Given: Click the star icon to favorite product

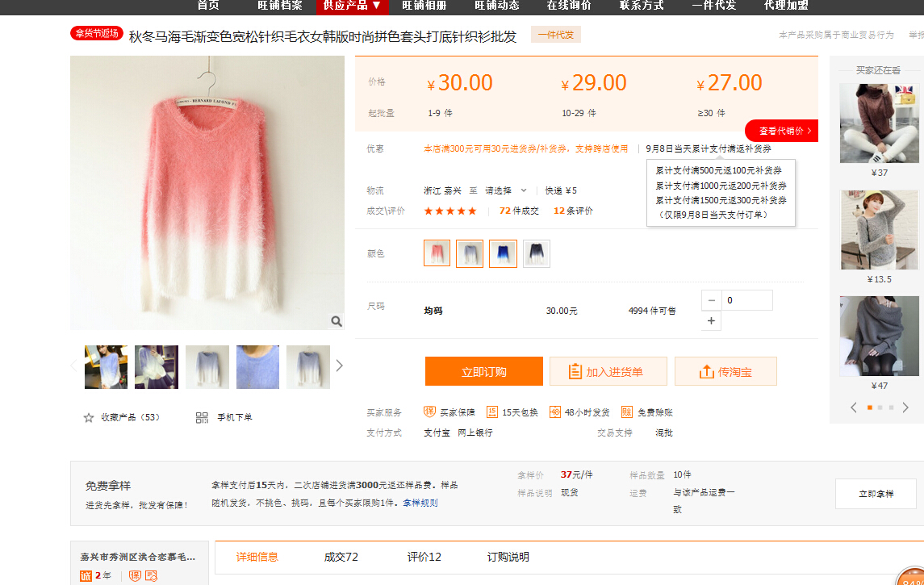Looking at the screenshot, I should tap(89, 418).
